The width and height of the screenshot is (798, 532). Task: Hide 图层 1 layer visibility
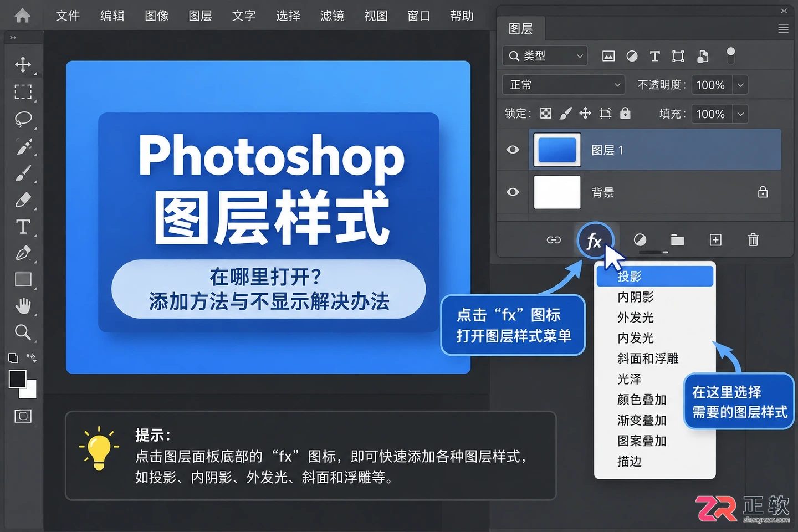(513, 150)
